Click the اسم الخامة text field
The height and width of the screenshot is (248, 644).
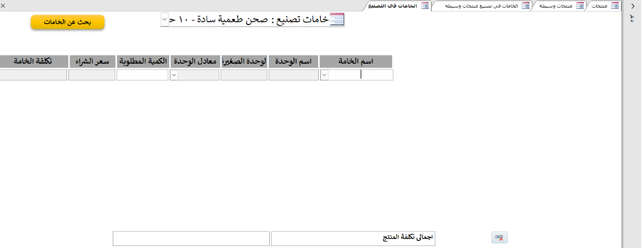361,75
